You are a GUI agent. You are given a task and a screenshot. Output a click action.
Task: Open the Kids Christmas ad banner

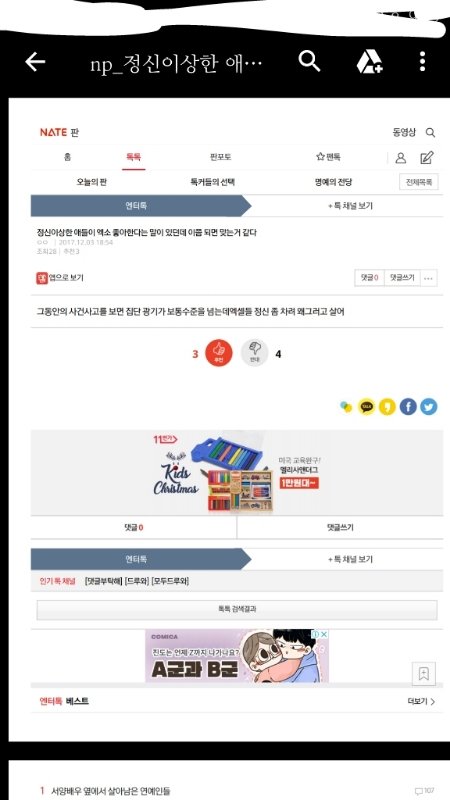237,472
